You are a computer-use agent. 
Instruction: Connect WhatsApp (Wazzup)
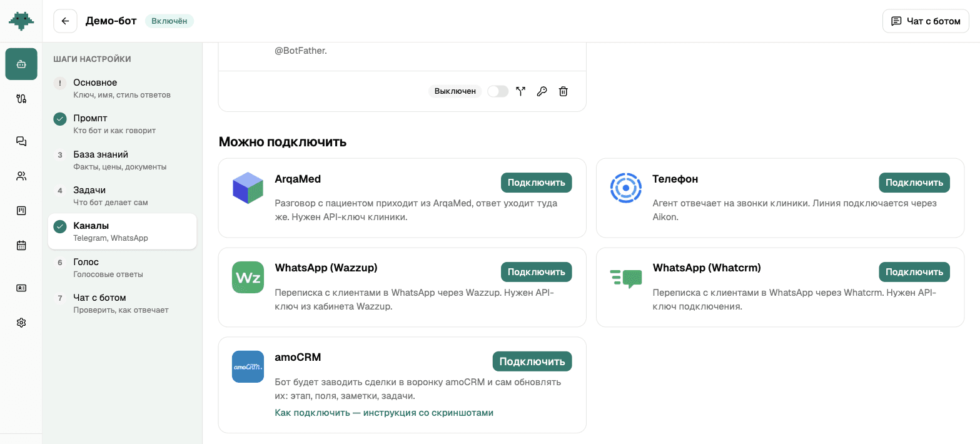(x=536, y=272)
